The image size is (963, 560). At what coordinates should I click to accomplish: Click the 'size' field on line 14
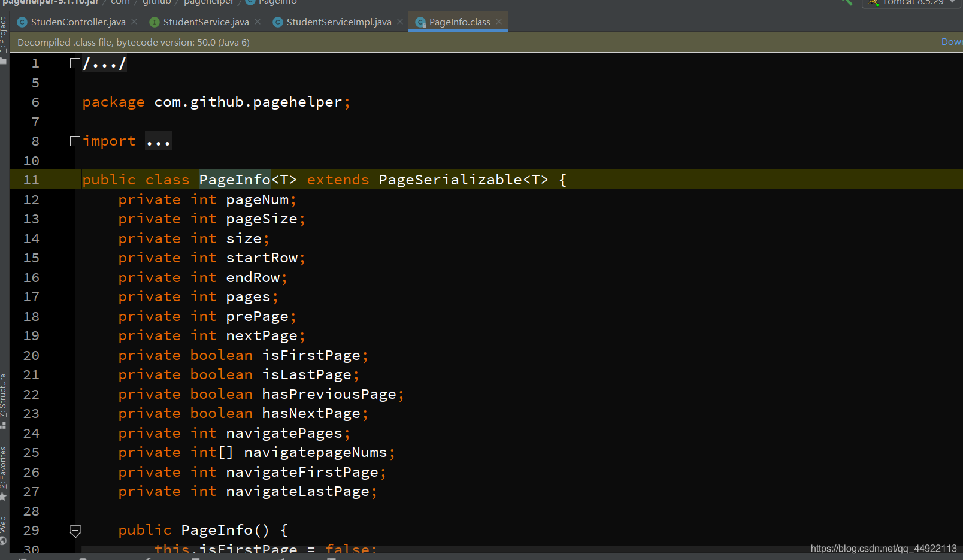pos(244,239)
